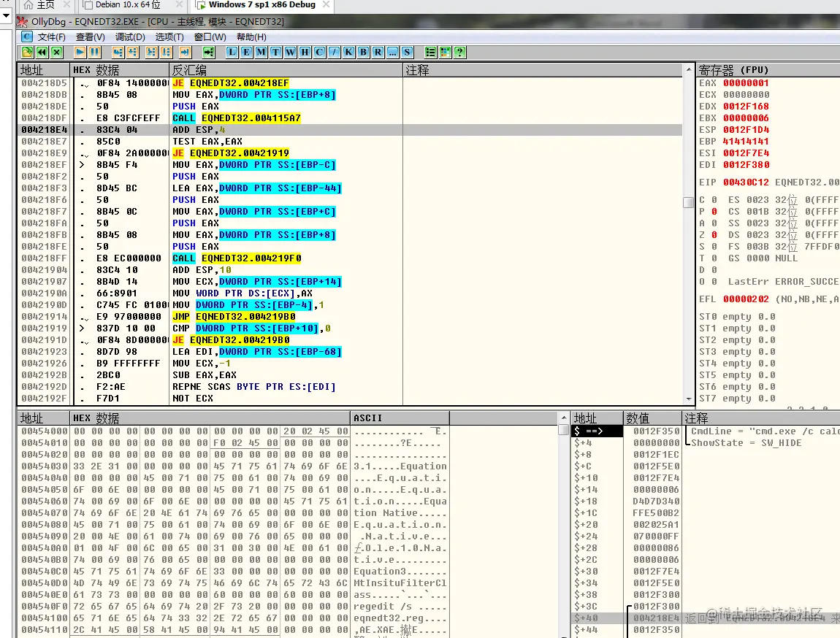Viewport: 840px width, 638px height.
Task: Open the 查看(V) menu
Action: (x=91, y=37)
